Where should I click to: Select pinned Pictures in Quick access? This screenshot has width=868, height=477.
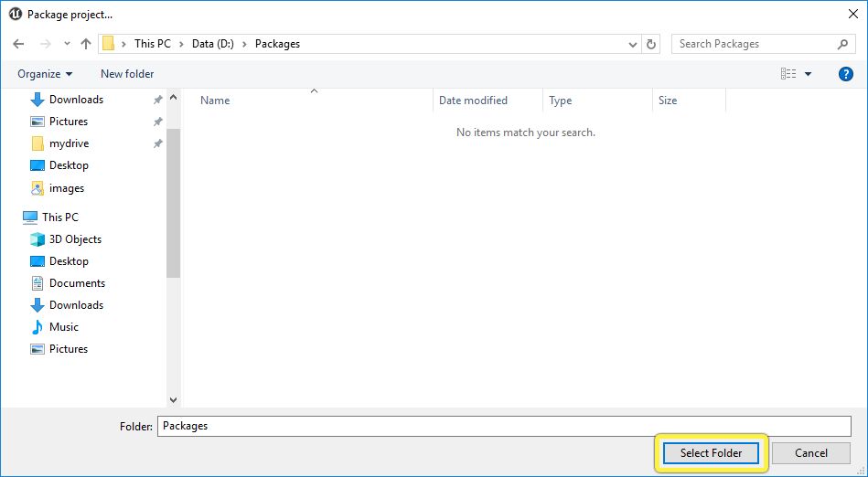[68, 122]
